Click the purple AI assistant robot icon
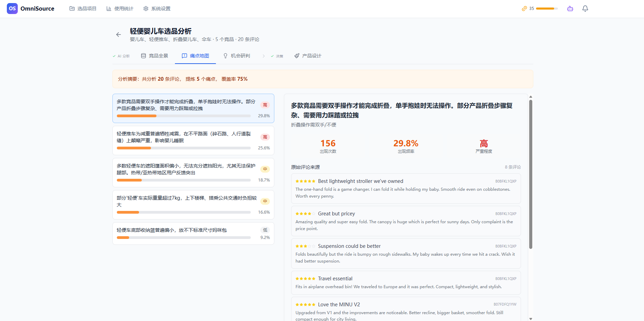The height and width of the screenshot is (321, 644). [570, 9]
